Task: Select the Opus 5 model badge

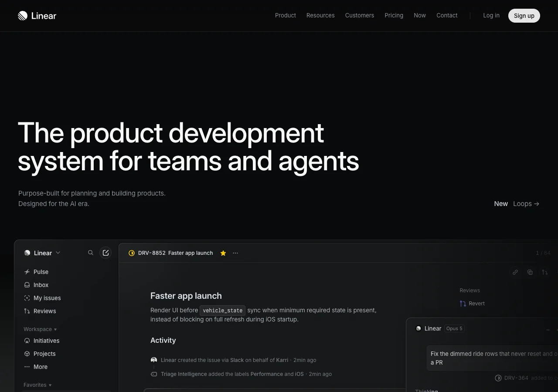Action: coord(454,328)
